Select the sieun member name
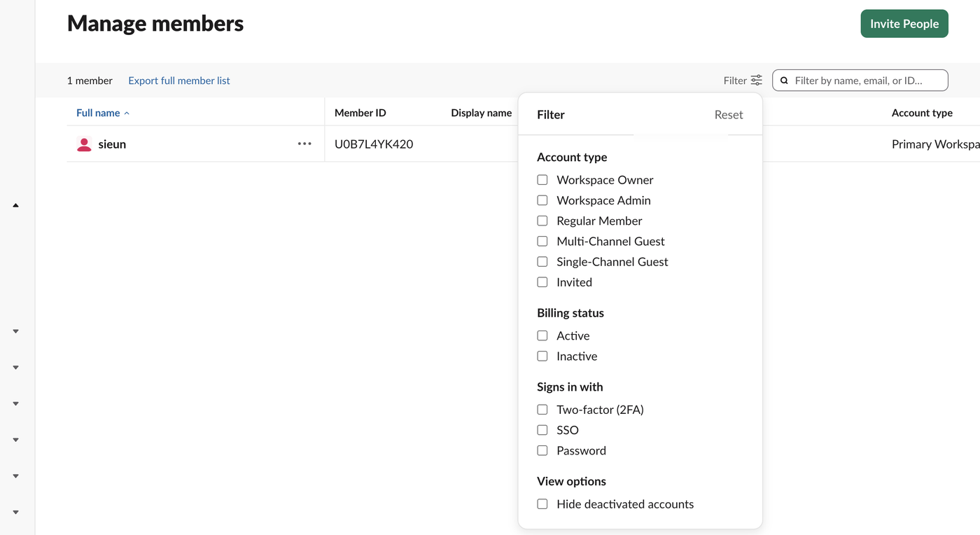 tap(112, 144)
